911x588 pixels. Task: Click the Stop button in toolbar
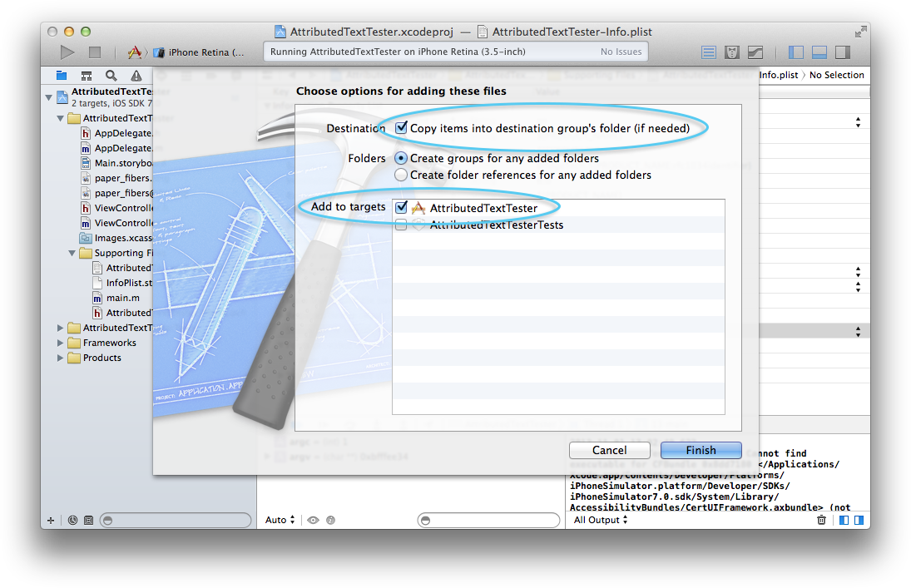coord(95,52)
